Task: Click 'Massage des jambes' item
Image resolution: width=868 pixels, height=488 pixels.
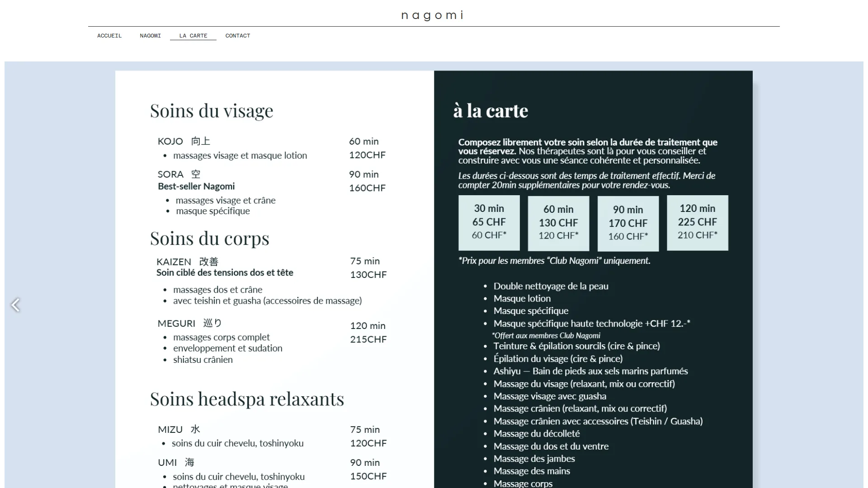Action: tap(534, 459)
